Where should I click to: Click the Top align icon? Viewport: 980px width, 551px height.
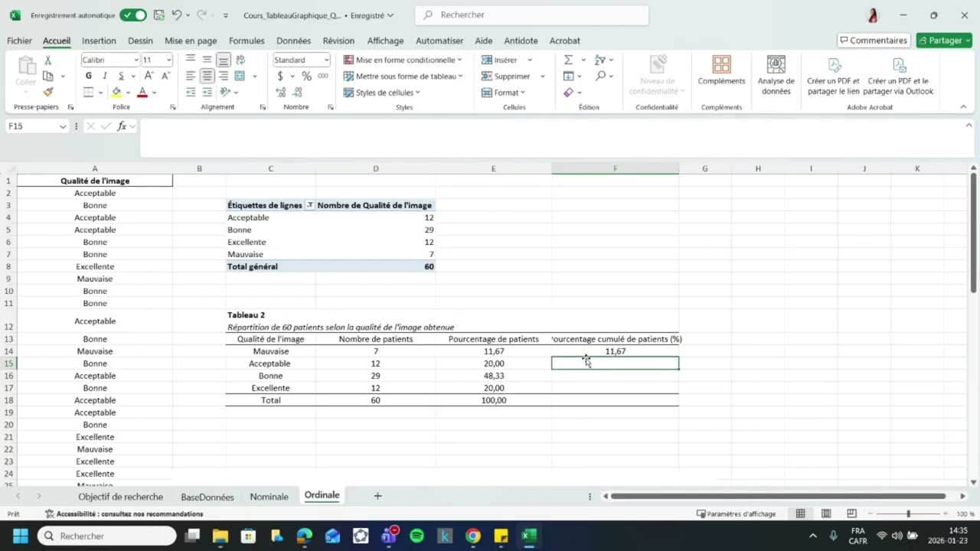pyautogui.click(x=191, y=60)
